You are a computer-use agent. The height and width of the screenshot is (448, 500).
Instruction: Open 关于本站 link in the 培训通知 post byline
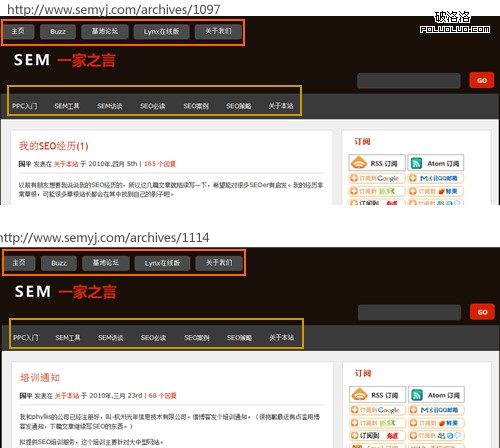(x=67, y=396)
